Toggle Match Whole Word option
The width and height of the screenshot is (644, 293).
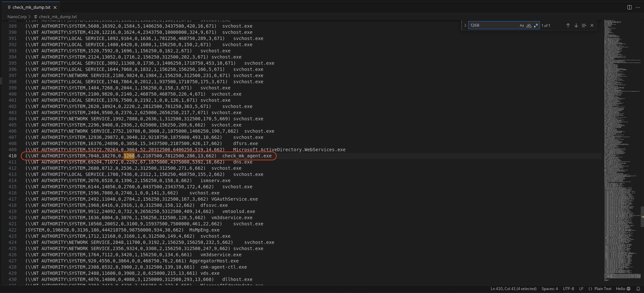(529, 25)
